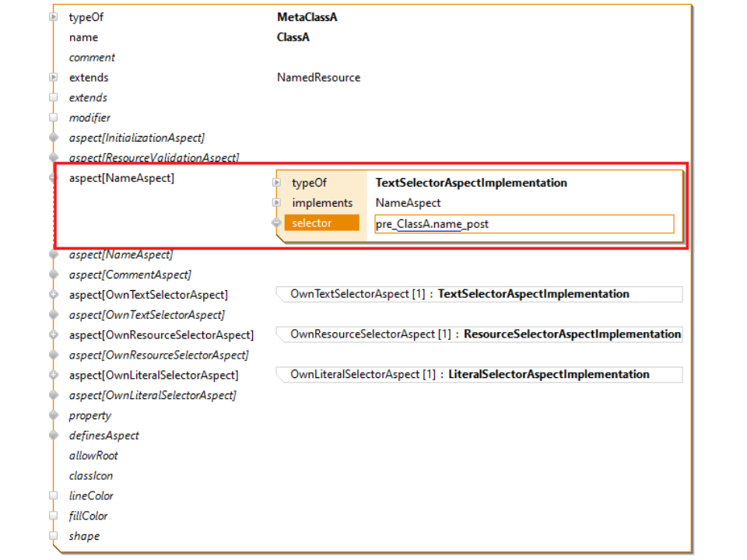Click the bold ClassA name value
The width and height of the screenshot is (747, 560).
293,37
